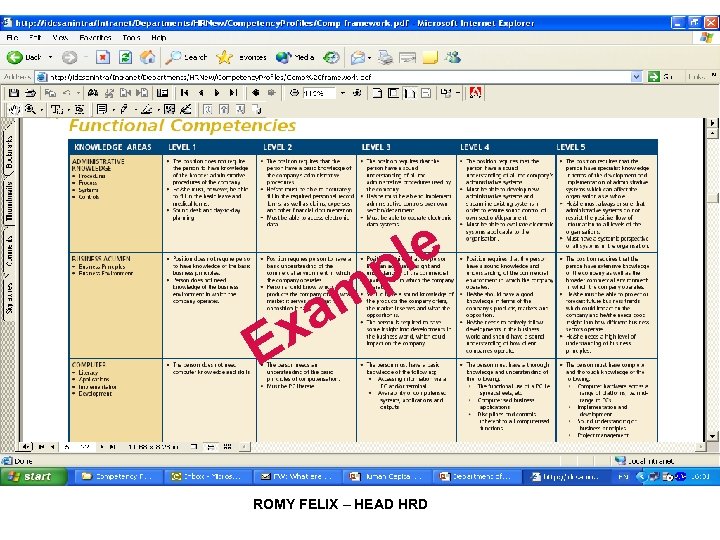
Task: Expand the Text Select tool dropdown arrow
Action: tap(69, 110)
